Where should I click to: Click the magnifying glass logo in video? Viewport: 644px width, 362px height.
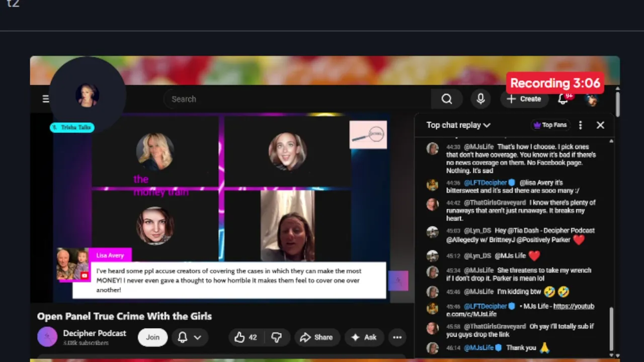coord(368,135)
